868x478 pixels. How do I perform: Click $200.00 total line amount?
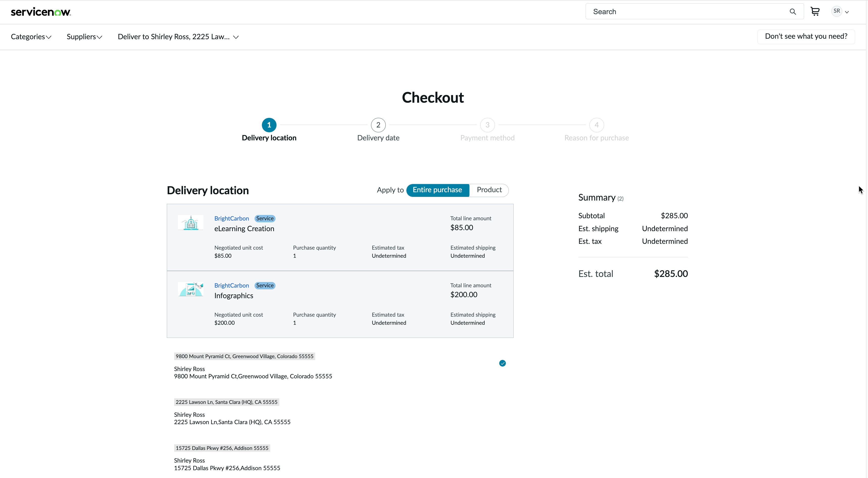pyautogui.click(x=464, y=295)
